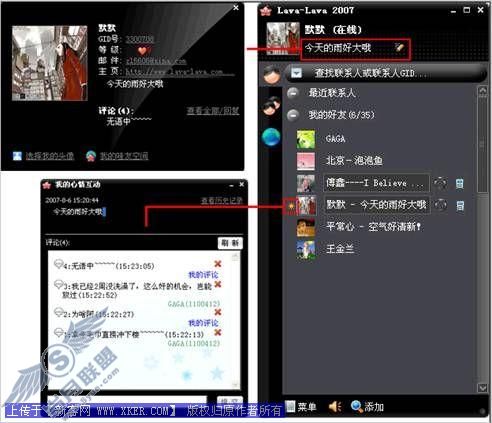Delete comment 4 with its red X
The height and width of the screenshot is (423, 492).
click(218, 264)
